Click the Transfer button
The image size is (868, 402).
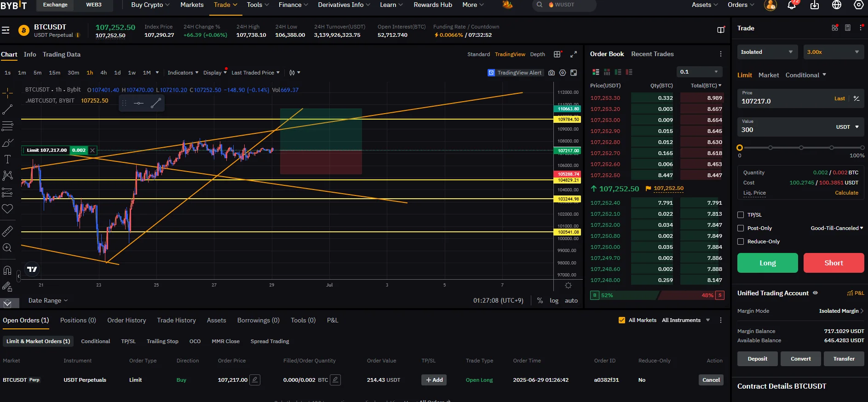[844, 359]
